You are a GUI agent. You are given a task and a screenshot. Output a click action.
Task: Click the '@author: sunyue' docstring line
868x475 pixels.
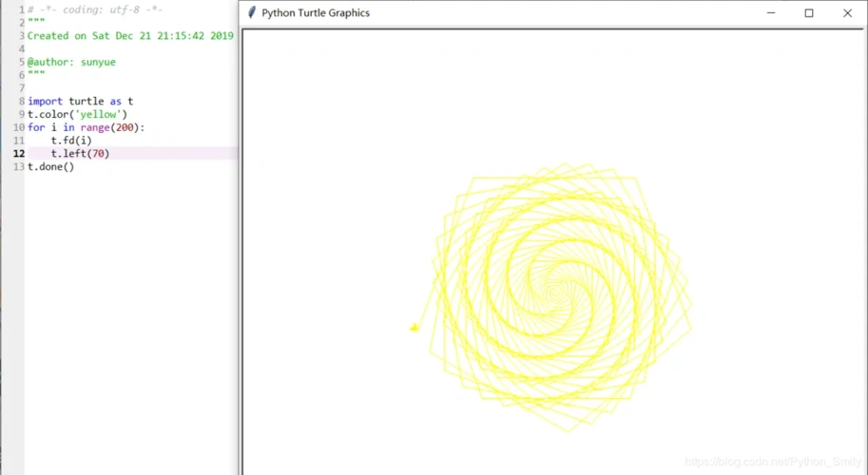coord(71,62)
